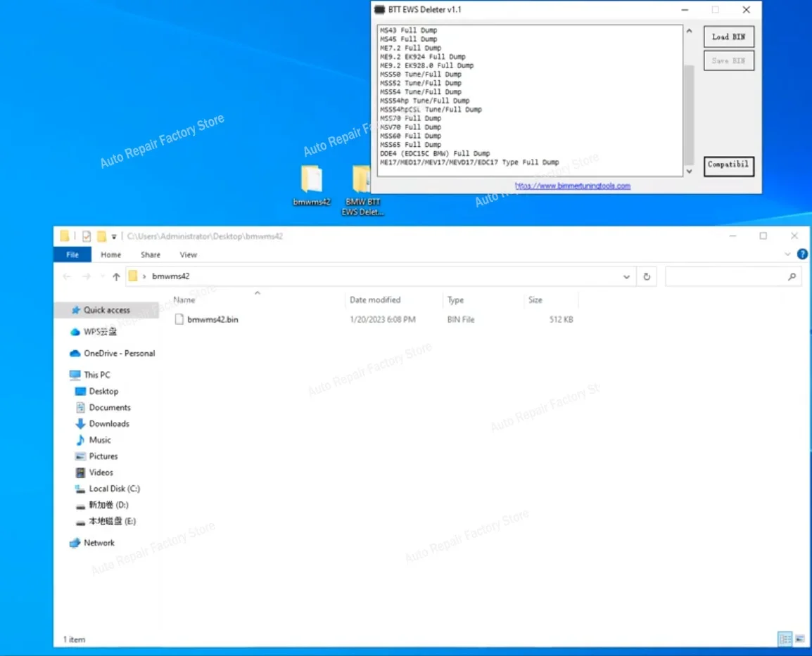Click the scroll-down arrow in EWS Deleter list

tap(689, 172)
